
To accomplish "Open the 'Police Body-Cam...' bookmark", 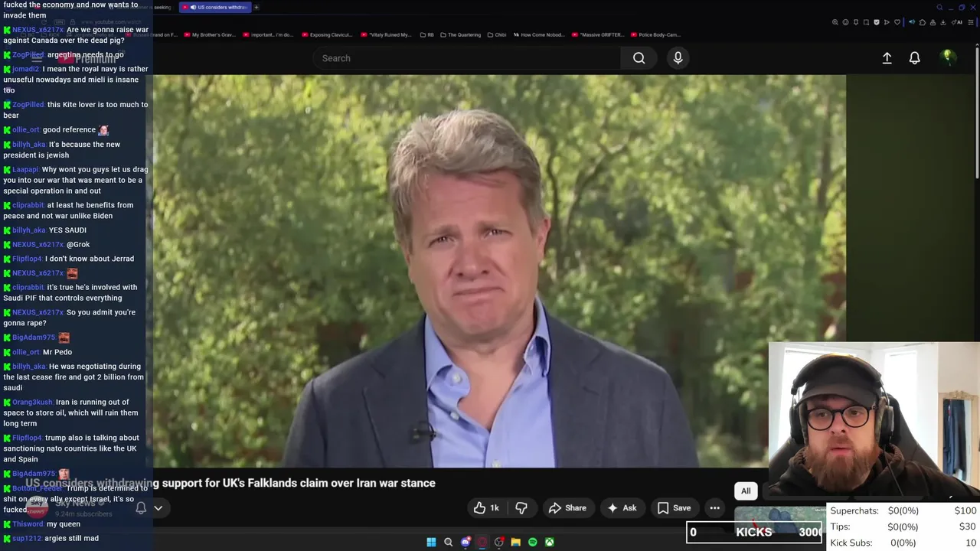I will click(655, 34).
